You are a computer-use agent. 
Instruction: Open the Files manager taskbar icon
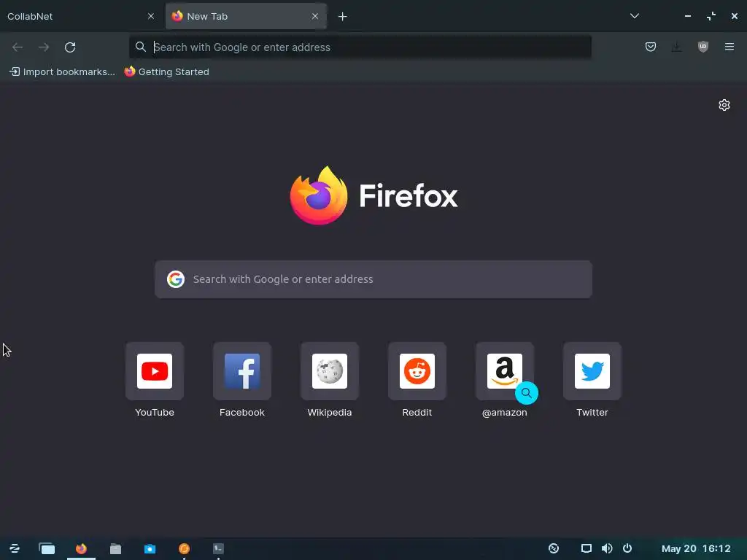[115, 548]
